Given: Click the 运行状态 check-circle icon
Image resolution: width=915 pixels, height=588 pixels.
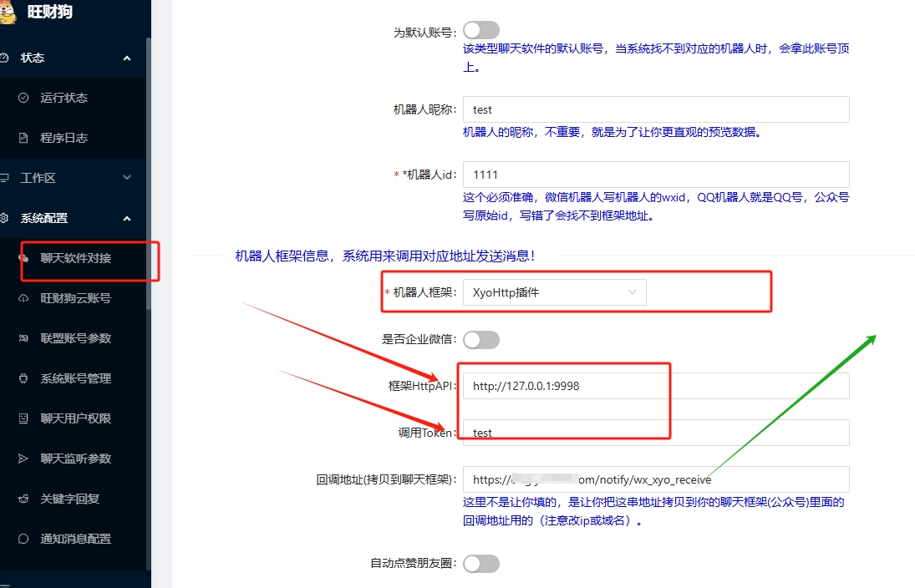Looking at the screenshot, I should click(23, 98).
